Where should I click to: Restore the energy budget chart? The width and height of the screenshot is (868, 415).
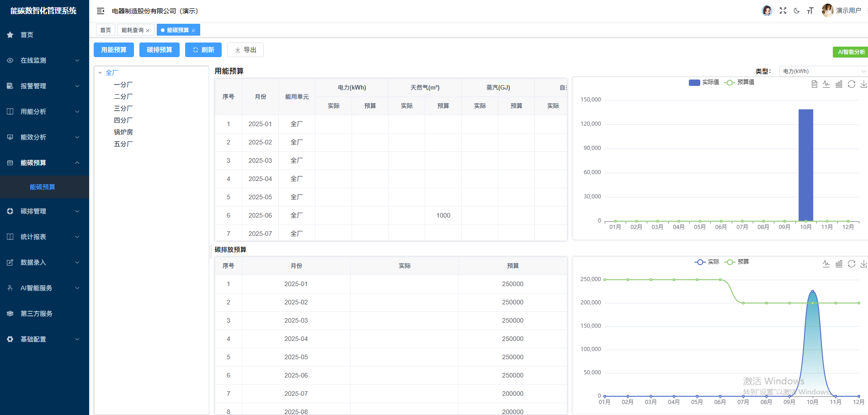(851, 84)
